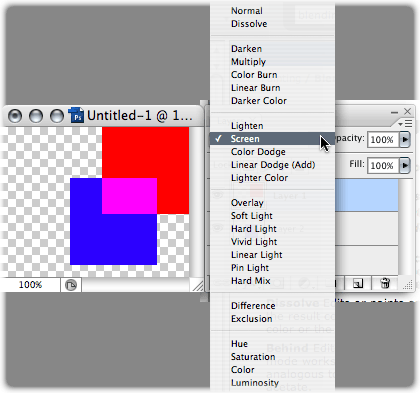This screenshot has height=393, width=420.
Task: Close the Layers panel
Action: [x=407, y=111]
